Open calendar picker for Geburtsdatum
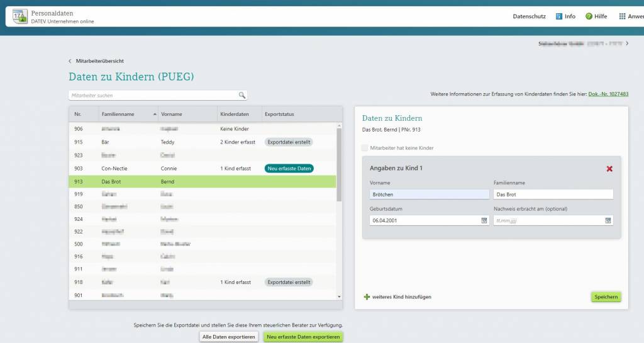 coord(484,220)
